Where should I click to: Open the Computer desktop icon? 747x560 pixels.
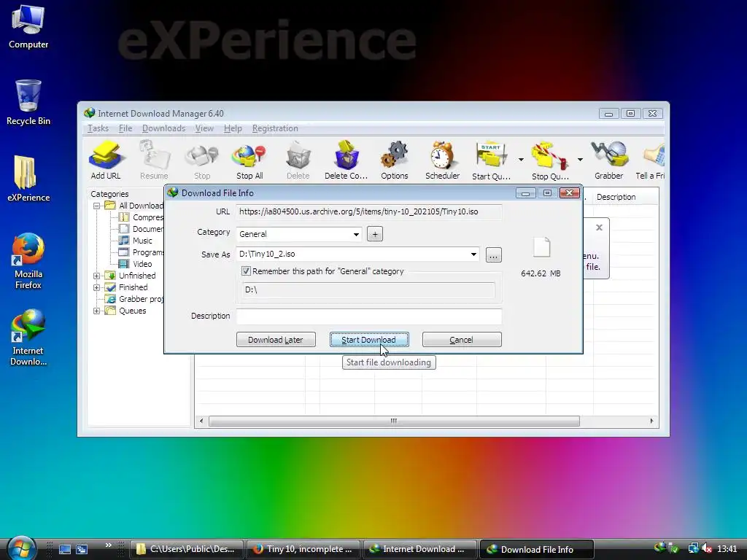pyautogui.click(x=28, y=27)
